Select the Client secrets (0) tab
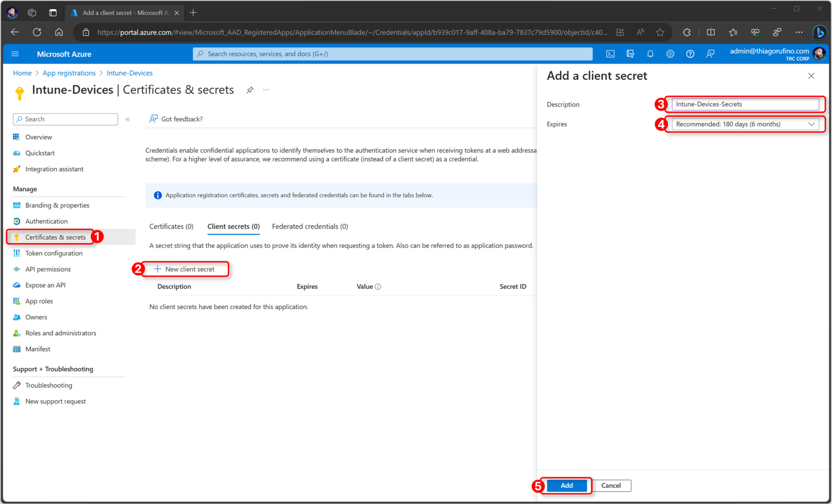Screen dimensions: 832x504 click(x=233, y=227)
